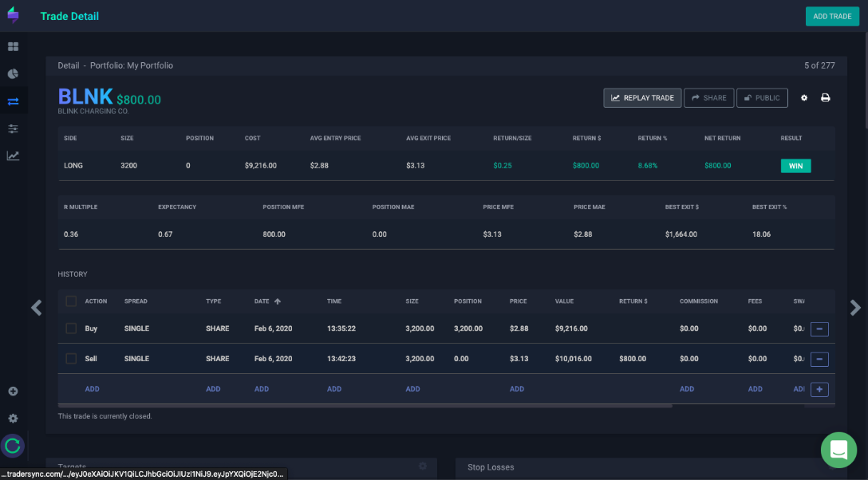Open the dashboard grid icon in sidebar

click(14, 47)
